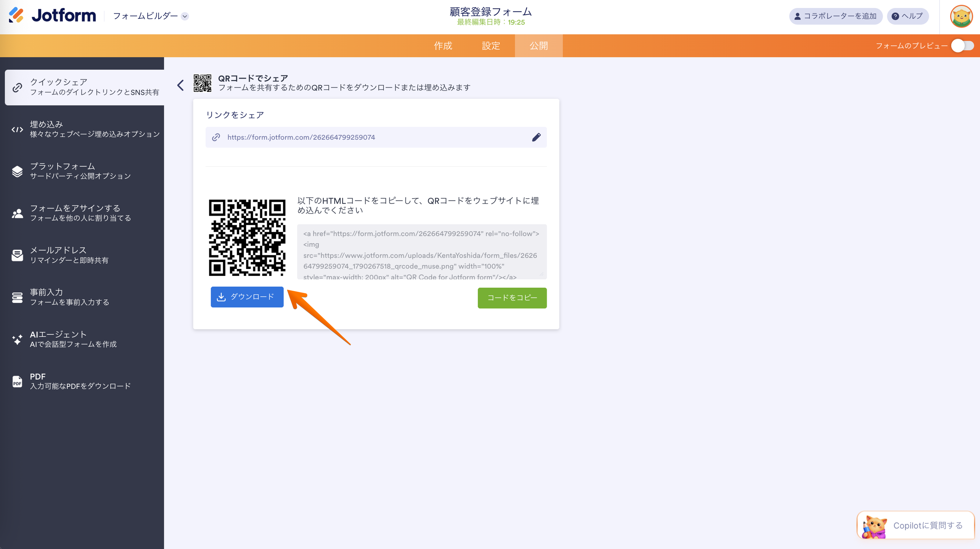Click the プラットフォーム layers icon
This screenshot has height=549, width=980.
tap(17, 171)
